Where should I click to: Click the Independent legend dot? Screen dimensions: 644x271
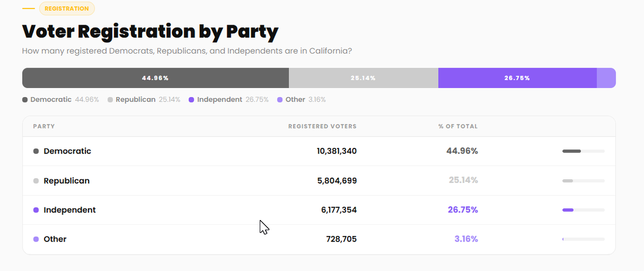tap(191, 100)
